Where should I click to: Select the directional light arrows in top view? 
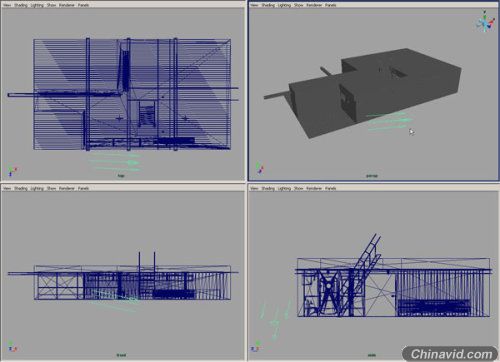[x=115, y=163]
